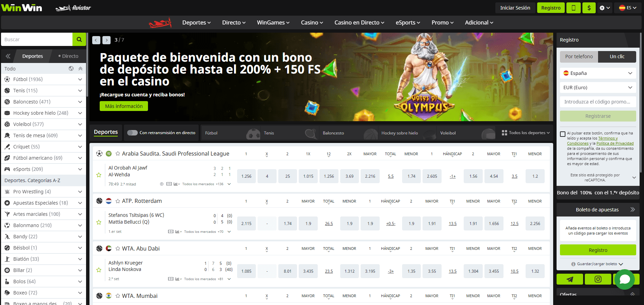Open the Adicional navigation menu

(x=479, y=22)
